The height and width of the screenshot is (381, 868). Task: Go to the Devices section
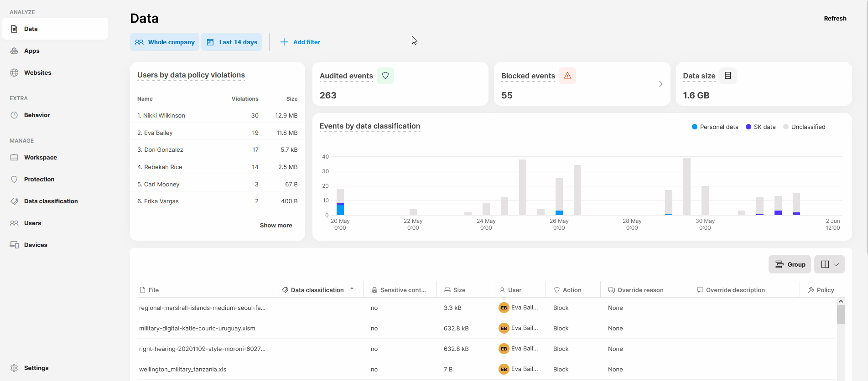click(36, 245)
